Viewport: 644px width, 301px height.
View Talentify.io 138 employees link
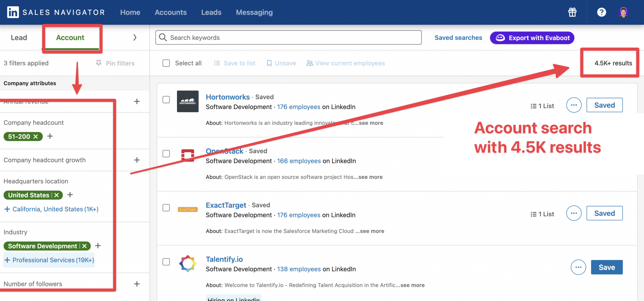click(x=299, y=269)
